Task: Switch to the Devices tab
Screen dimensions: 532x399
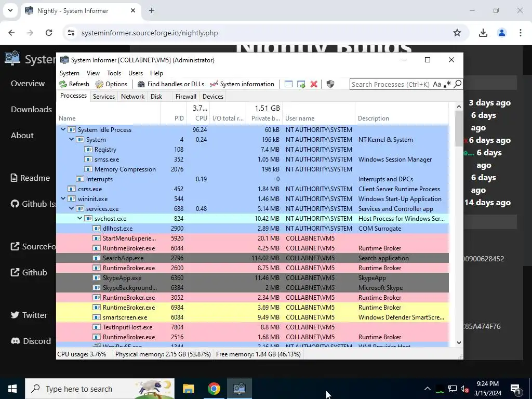Action: [x=212, y=96]
